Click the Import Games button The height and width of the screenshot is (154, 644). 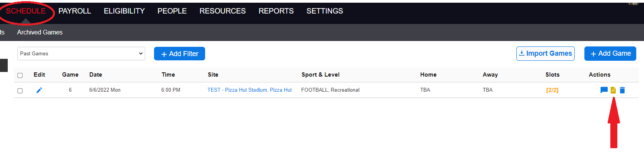coord(545,53)
